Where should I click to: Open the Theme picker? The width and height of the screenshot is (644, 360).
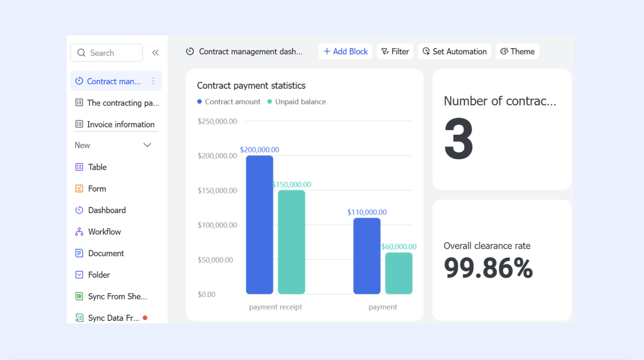(517, 51)
